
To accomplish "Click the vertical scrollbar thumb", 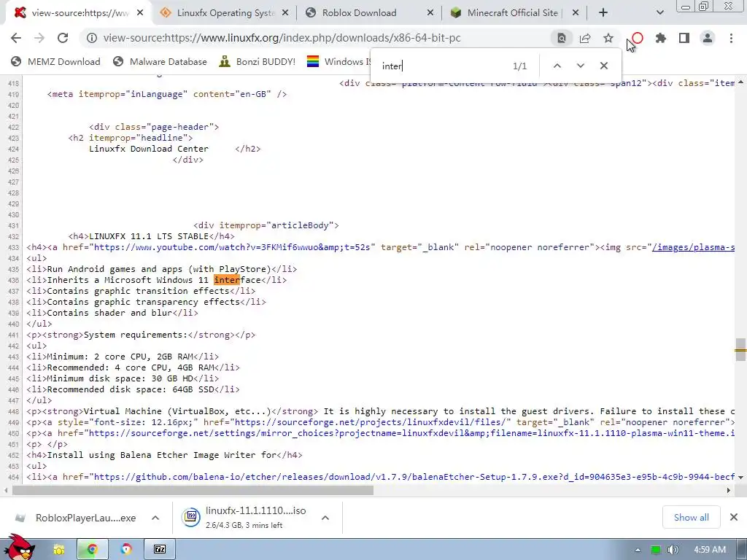I will [x=740, y=350].
